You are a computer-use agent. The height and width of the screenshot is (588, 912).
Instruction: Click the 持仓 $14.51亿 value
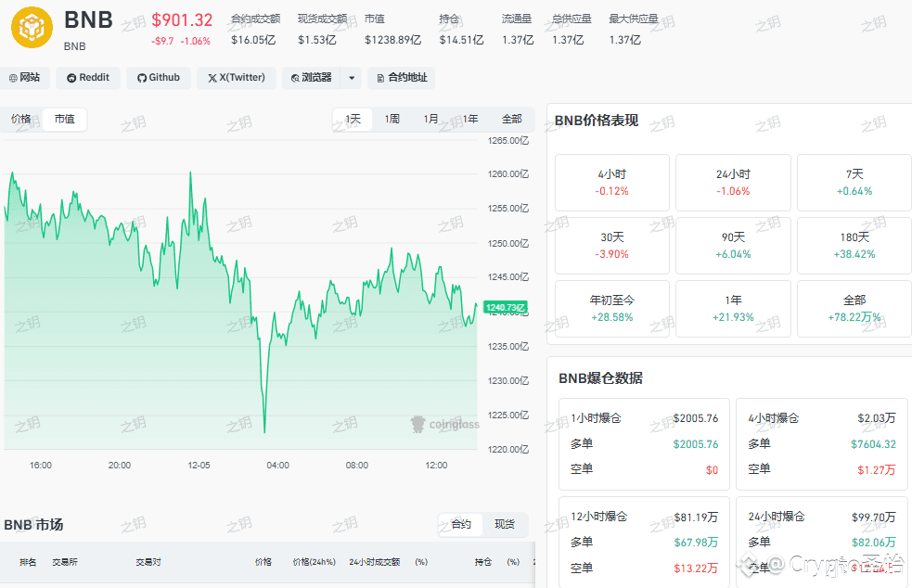pos(461,40)
